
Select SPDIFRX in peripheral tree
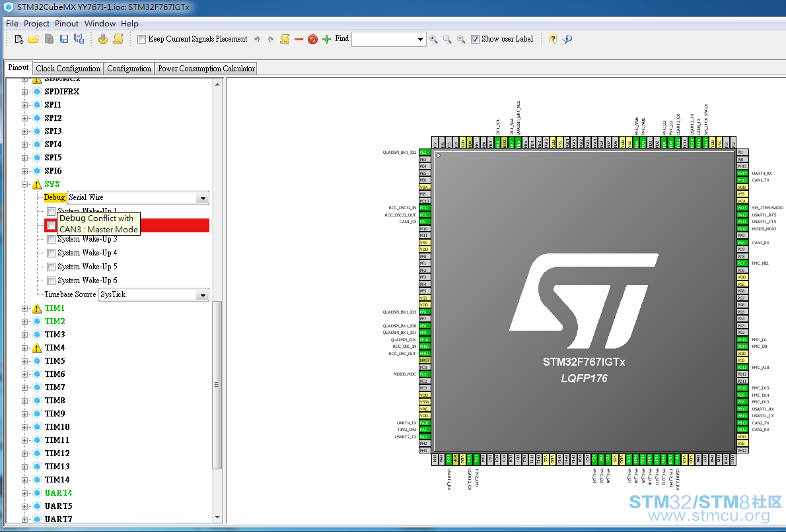point(61,92)
